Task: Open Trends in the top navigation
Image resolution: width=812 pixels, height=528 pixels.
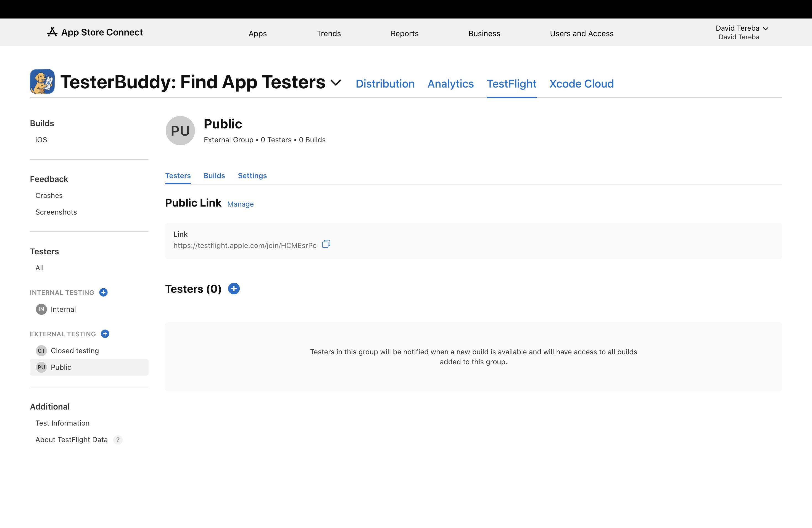Action: pos(329,33)
